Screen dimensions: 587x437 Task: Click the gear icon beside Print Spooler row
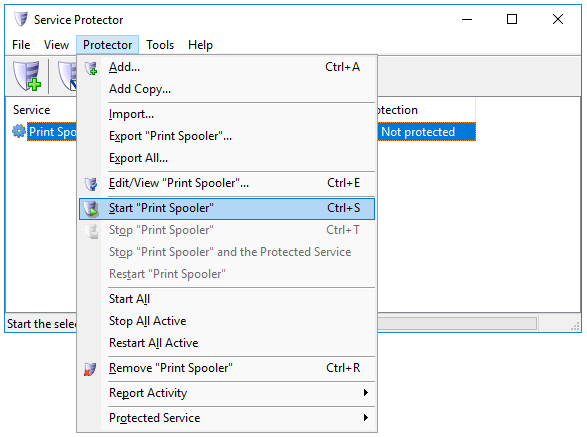click(19, 131)
